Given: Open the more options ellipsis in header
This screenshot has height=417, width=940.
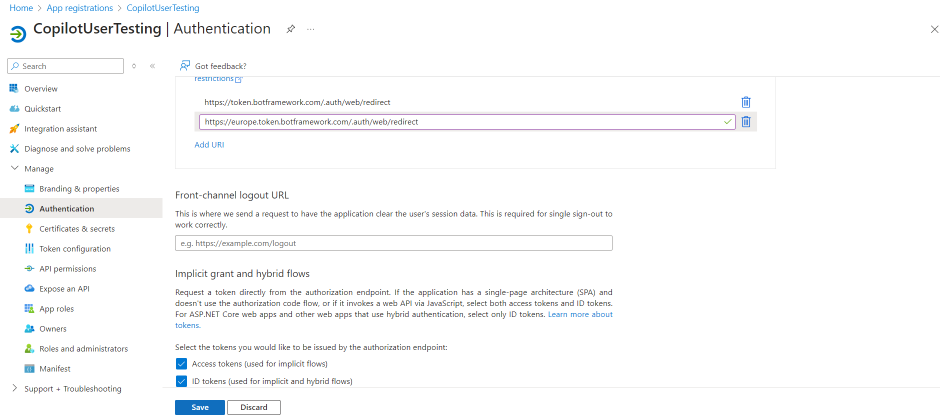Looking at the screenshot, I should click(x=311, y=29).
